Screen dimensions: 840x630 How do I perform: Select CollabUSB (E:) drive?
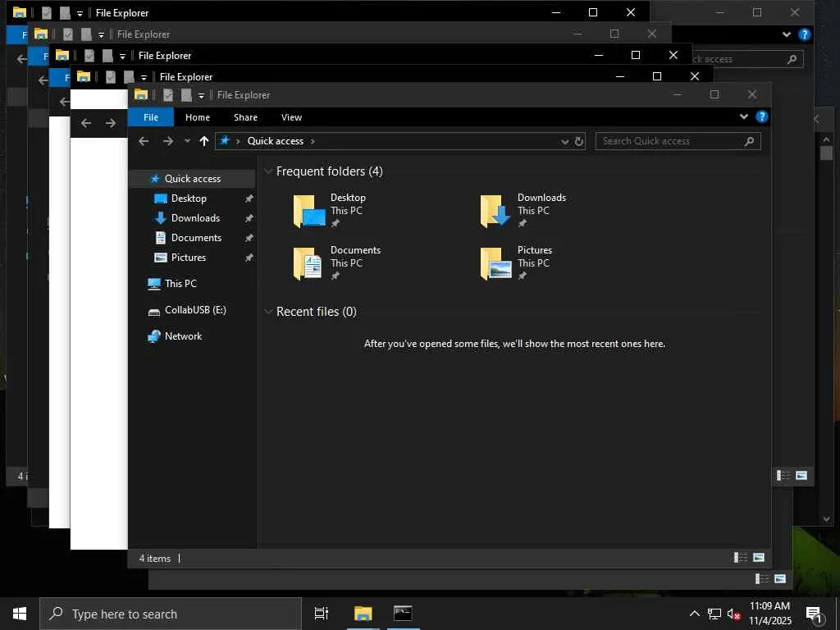(195, 310)
